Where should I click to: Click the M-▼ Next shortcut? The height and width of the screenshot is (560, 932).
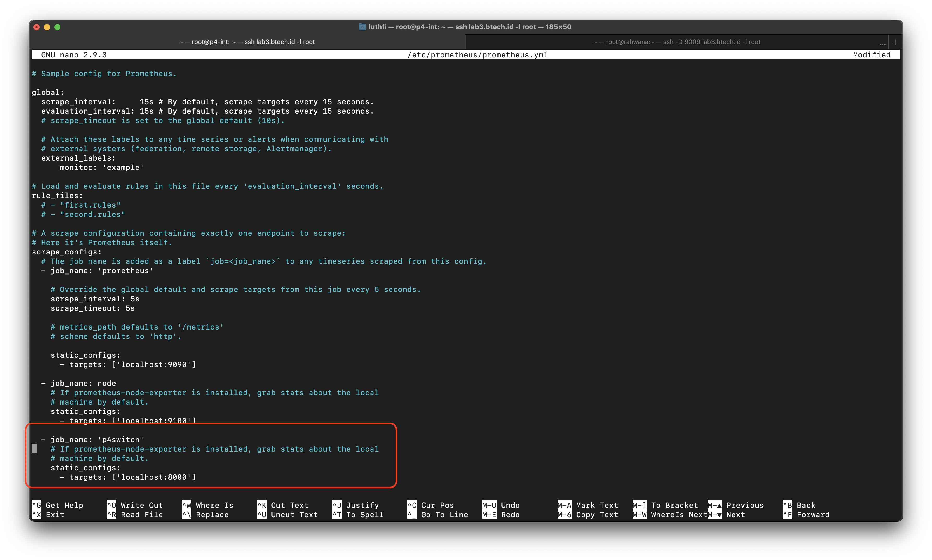pyautogui.click(x=726, y=515)
